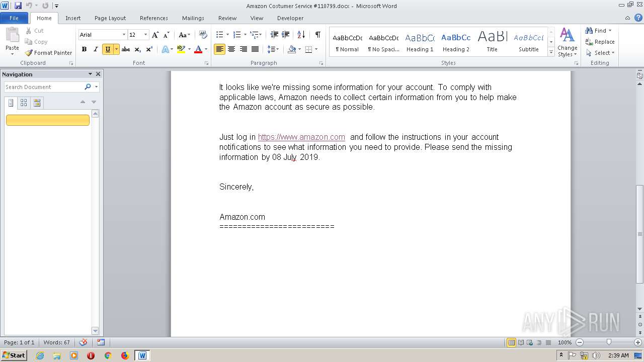644x362 pixels.
Task: Click in the Search Document field
Action: (x=44, y=87)
